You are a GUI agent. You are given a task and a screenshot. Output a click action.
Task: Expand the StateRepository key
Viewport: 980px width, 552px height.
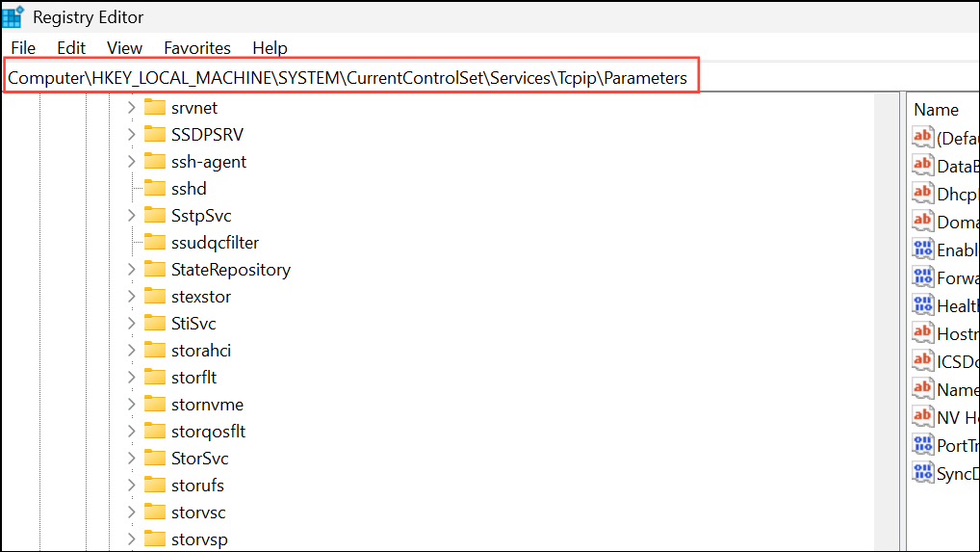[131, 270]
